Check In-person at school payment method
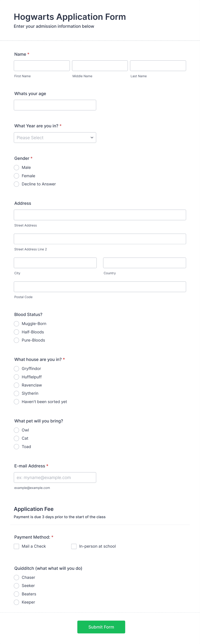200x644 pixels. 74,546
